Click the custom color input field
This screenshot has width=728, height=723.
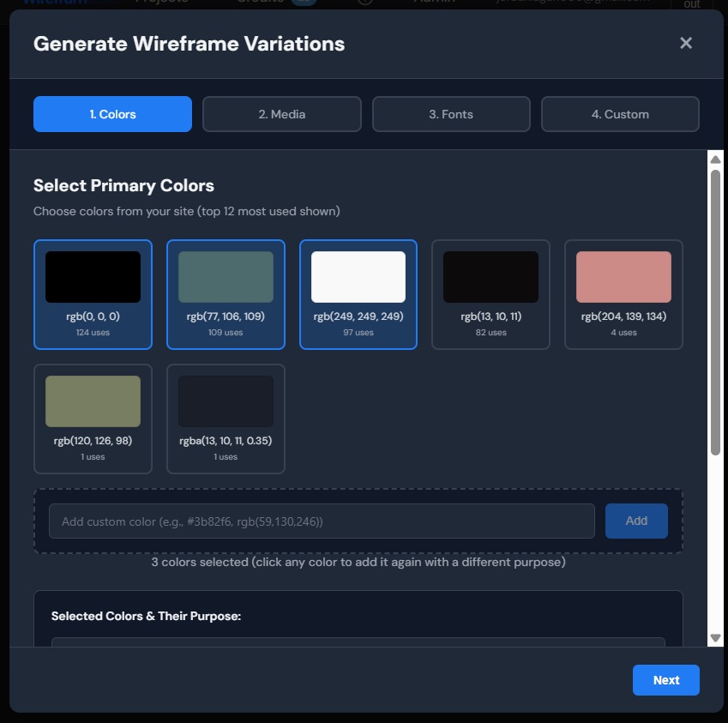coord(322,521)
